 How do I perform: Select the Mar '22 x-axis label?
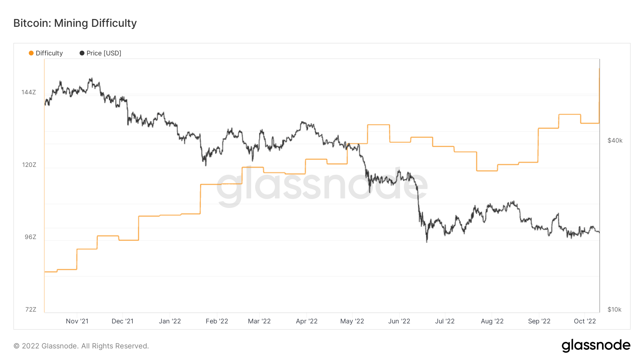259,321
